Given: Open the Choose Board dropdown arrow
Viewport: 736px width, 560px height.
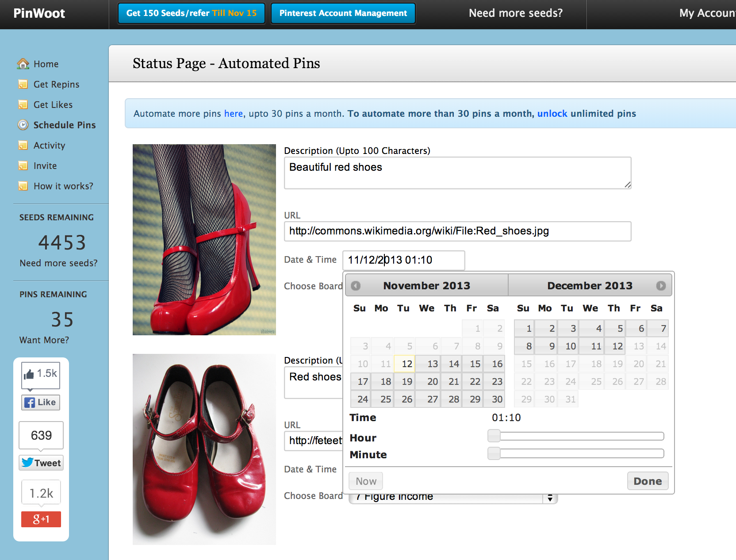Looking at the screenshot, I should click(550, 498).
